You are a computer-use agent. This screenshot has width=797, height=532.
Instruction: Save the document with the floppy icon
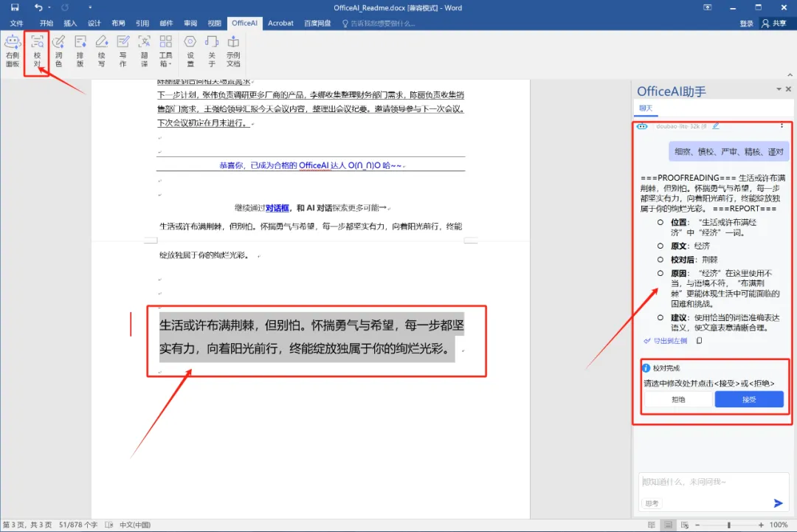[x=15, y=7]
